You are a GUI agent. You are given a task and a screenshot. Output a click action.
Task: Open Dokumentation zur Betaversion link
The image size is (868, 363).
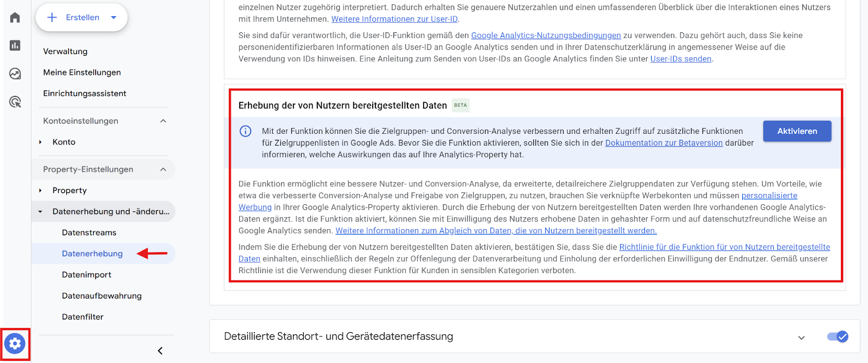coord(664,143)
